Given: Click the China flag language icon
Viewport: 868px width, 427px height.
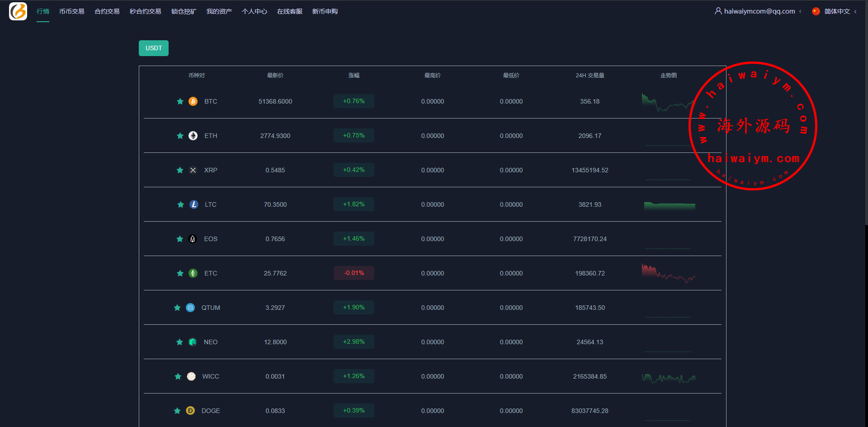Looking at the screenshot, I should [816, 11].
